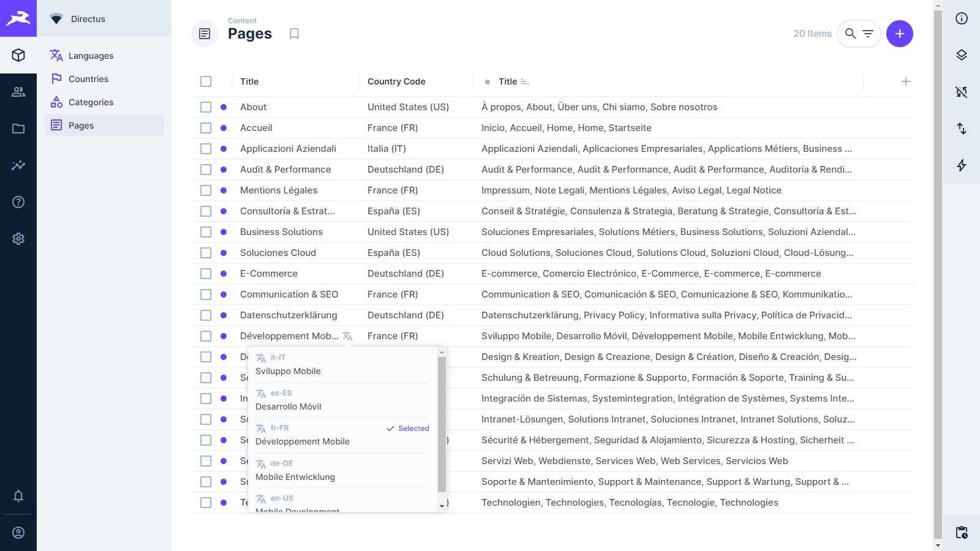Click the À propos, About translations cell

(599, 107)
